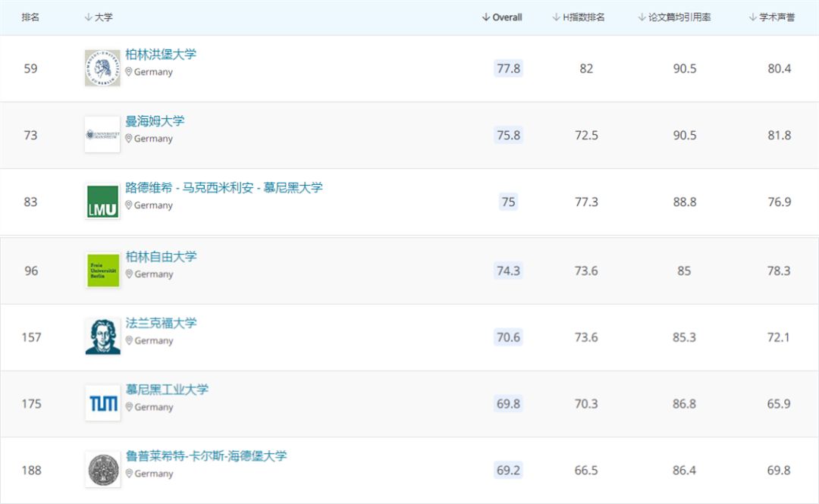Select H-index value 72.5

tap(586, 135)
